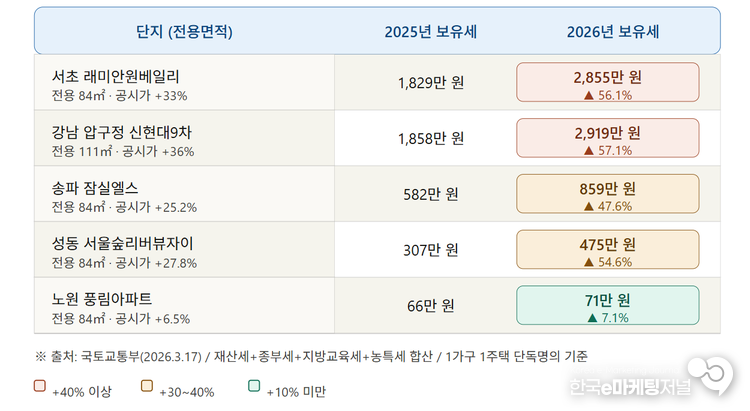Select the 서초 래미안원베일리 row title
Image resolution: width=750 pixels, height=411 pixels.
116,76
